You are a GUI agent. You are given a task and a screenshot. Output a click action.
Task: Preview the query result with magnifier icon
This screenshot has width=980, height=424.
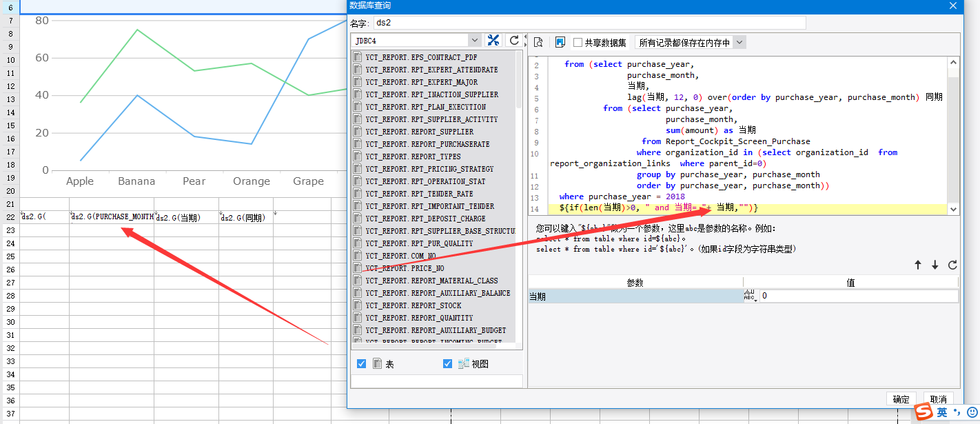[539, 43]
